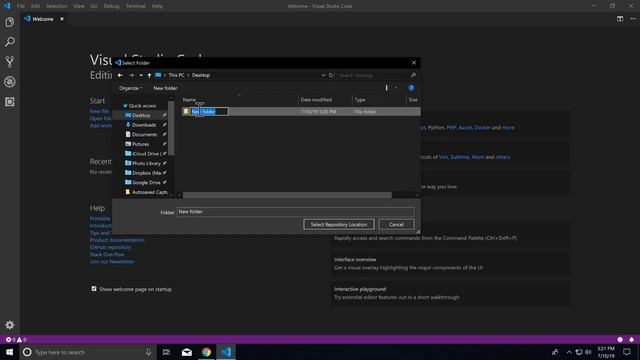This screenshot has height=360, width=640.
Task: Open Task View on the taskbar
Action: coord(166,352)
